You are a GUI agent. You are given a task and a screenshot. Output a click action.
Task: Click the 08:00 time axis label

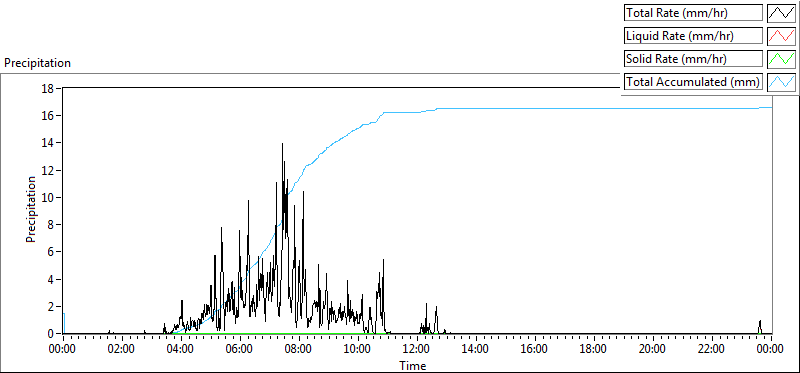(x=299, y=350)
